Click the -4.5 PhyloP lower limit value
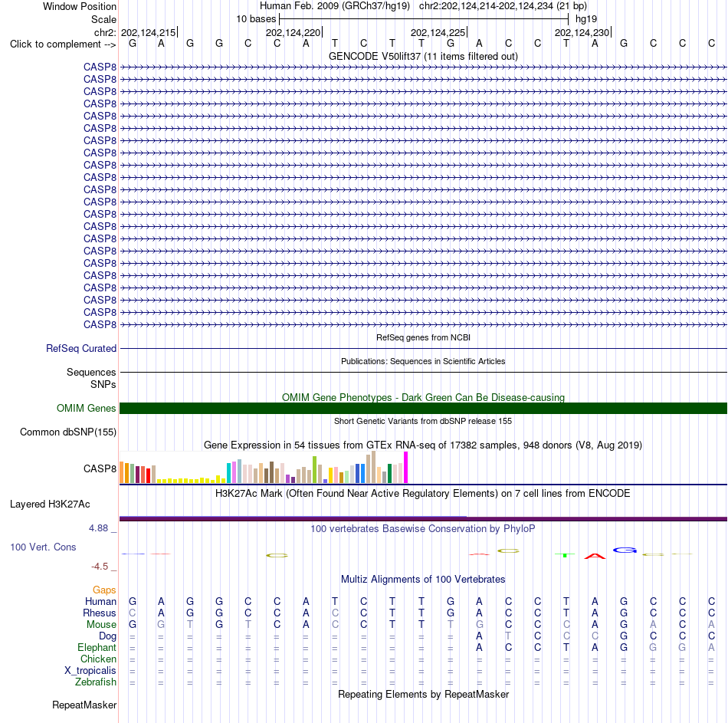Screen dimensions: 728x723 100,567
